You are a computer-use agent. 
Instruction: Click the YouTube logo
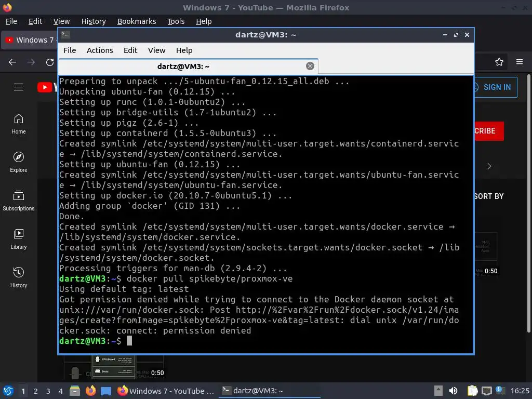point(47,87)
